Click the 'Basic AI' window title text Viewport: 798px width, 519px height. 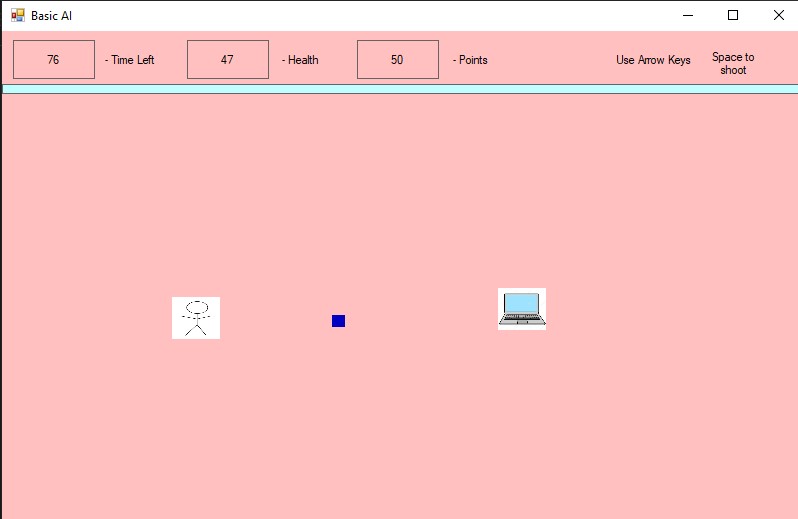click(x=51, y=16)
